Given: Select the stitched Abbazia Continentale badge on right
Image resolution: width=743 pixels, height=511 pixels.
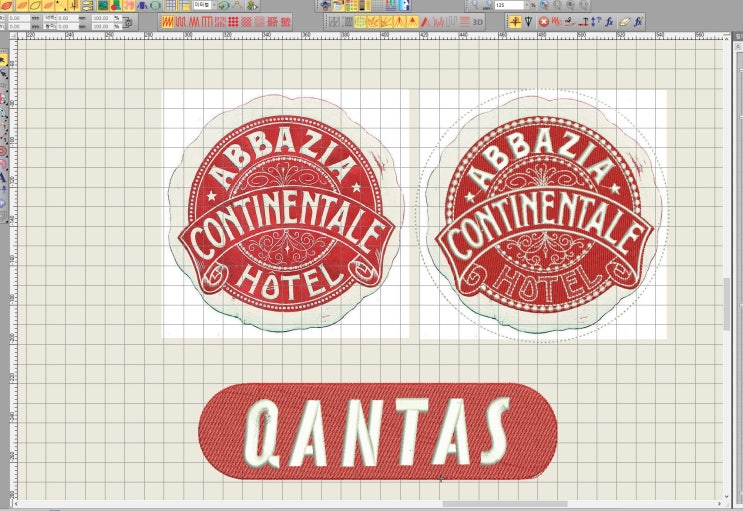Looking at the screenshot, I should point(544,213).
